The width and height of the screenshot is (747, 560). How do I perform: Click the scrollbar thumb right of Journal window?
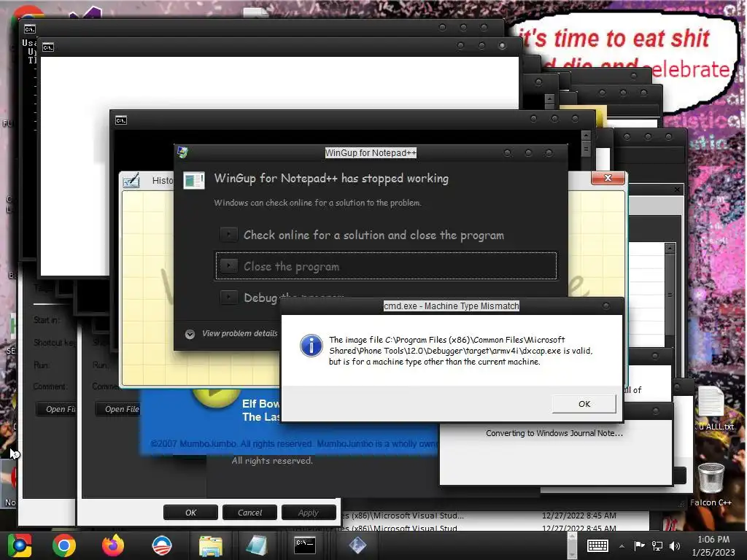(x=670, y=295)
